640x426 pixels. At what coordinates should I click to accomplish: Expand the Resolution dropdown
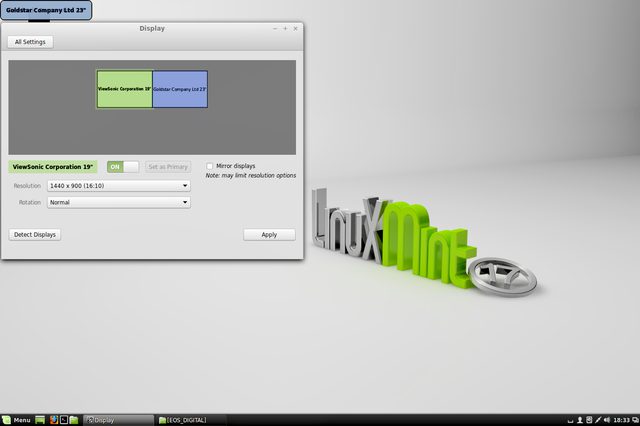(x=119, y=185)
